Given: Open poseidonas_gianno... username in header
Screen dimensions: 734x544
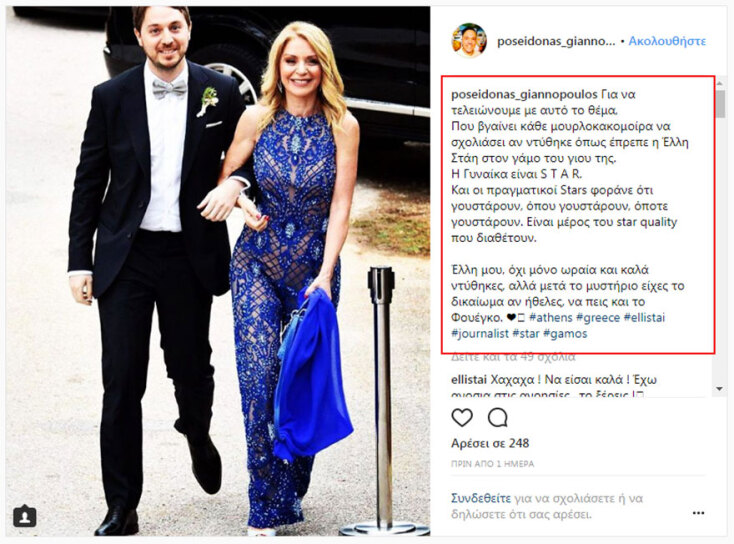Looking at the screenshot, I should click(556, 41).
